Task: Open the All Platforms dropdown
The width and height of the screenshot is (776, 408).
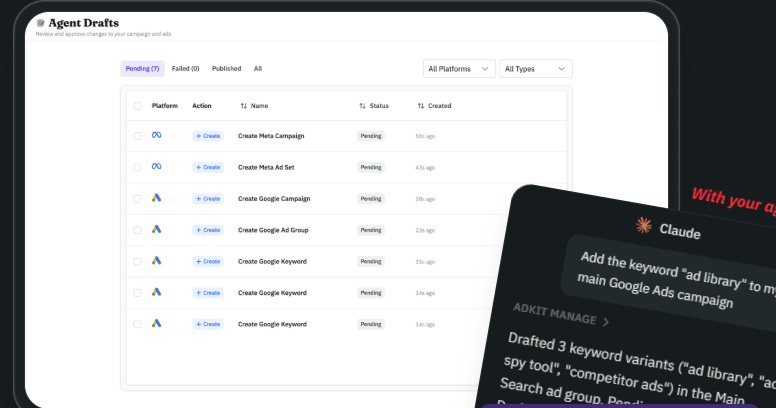Action: pyautogui.click(x=459, y=69)
